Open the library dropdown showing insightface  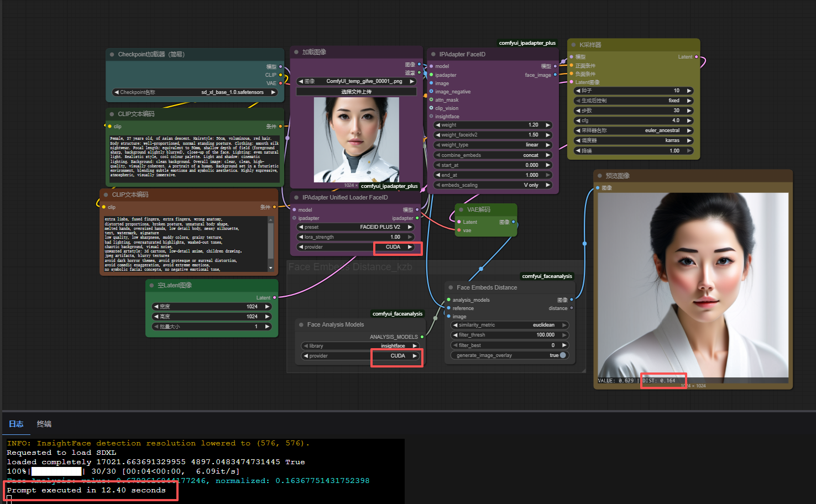pyautogui.click(x=360, y=345)
